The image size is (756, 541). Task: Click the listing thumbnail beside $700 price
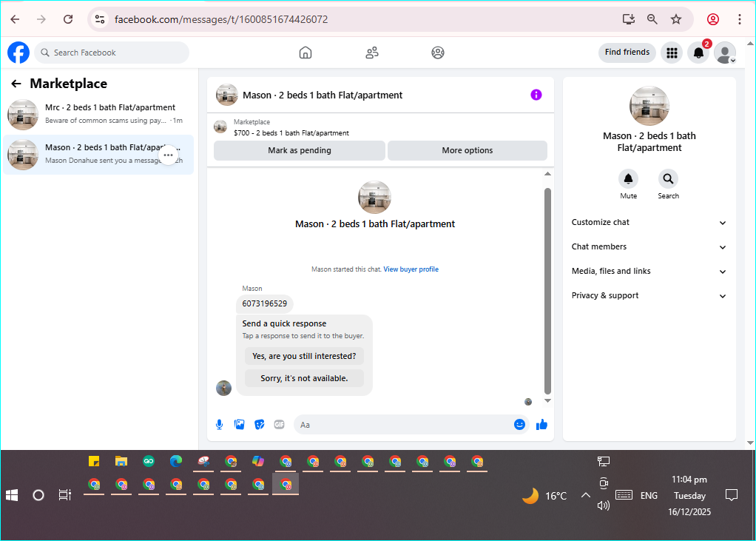point(220,127)
